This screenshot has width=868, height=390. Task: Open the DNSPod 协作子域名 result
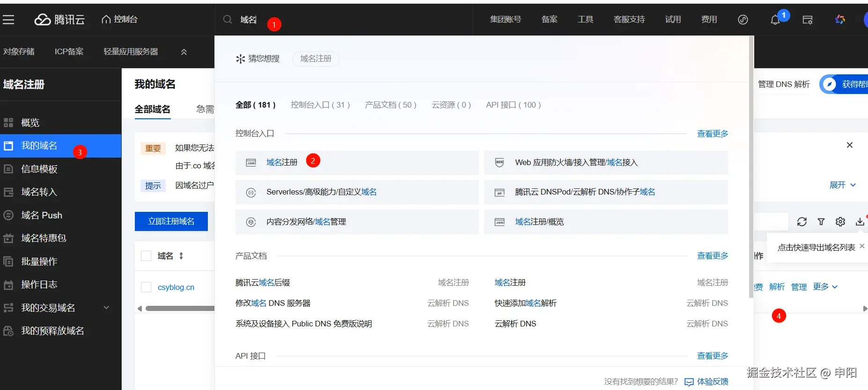[606, 192]
